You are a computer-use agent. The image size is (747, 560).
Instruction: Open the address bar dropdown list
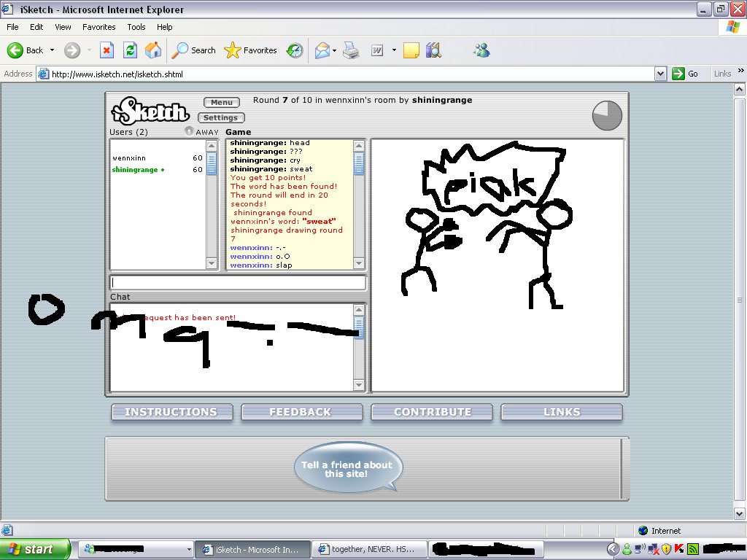tap(660, 74)
